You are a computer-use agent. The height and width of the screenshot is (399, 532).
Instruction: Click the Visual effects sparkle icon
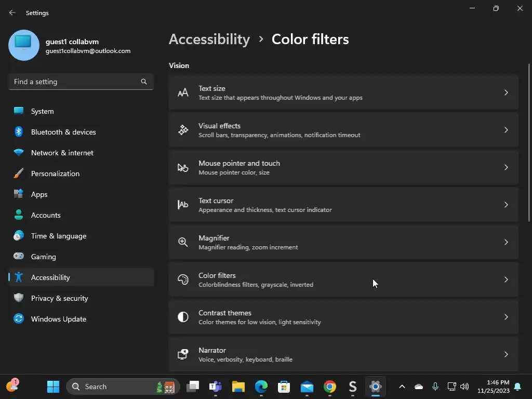[183, 130]
